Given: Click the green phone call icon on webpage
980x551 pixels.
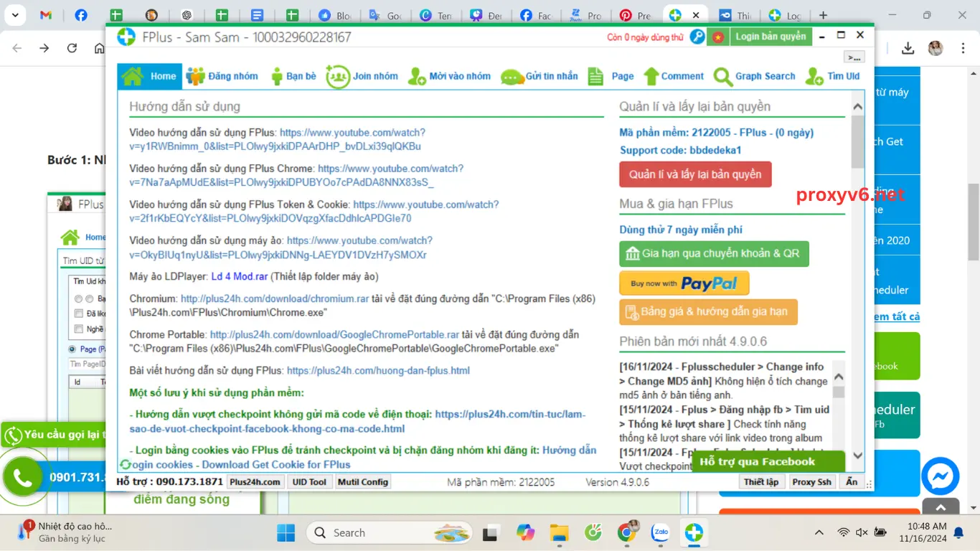Looking at the screenshot, I should coord(22,477).
